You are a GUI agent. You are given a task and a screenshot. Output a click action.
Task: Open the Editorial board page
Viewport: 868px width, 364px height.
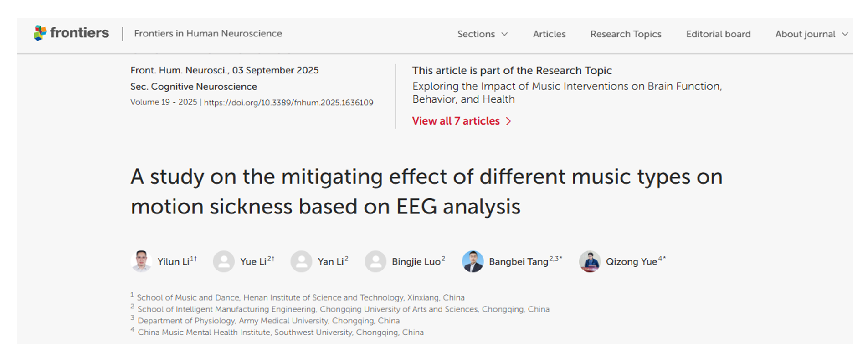click(718, 34)
